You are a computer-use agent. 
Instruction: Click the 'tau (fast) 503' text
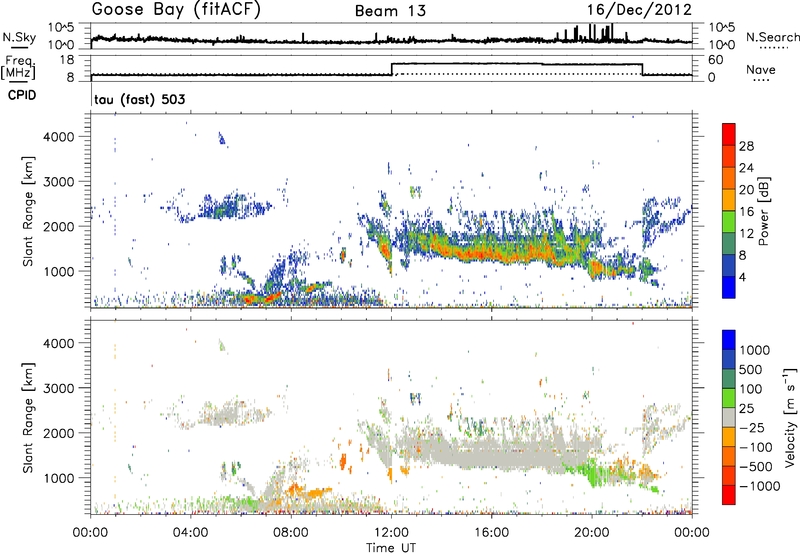coord(140,99)
